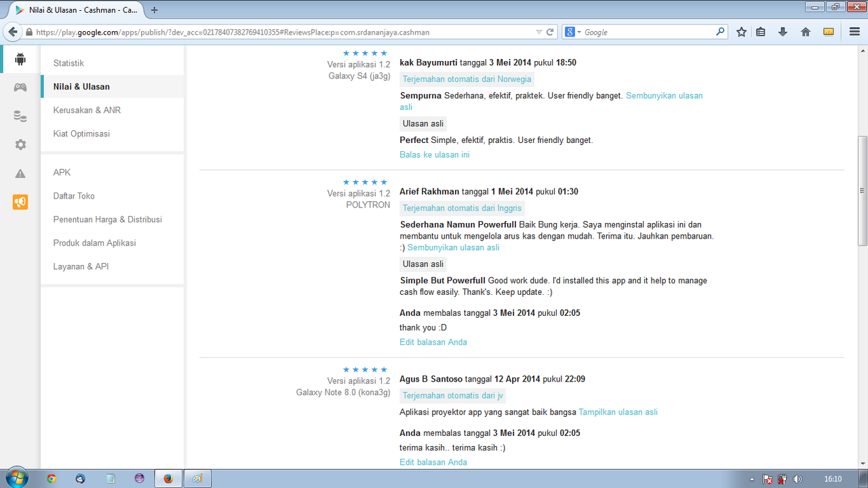Open Alerts via the sidebar warning triangle
The width and height of the screenshot is (868, 488).
[x=20, y=174]
